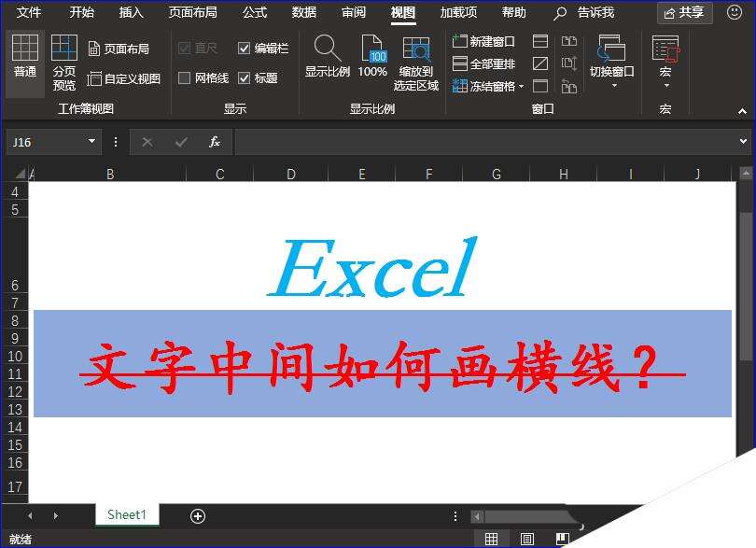
Task: Select column header G
Action: click(x=497, y=174)
